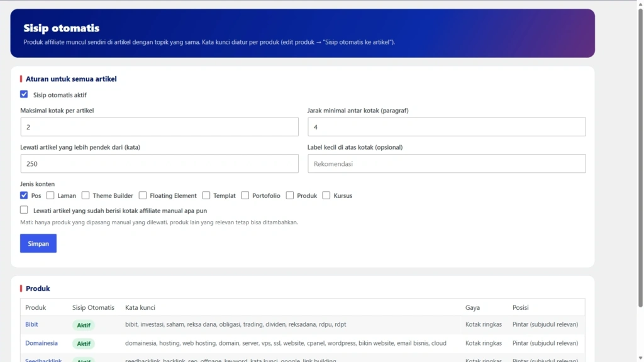Image resolution: width=644 pixels, height=362 pixels.
Task: Click Kotak ringkas in the Bibit row
Action: (x=484, y=324)
